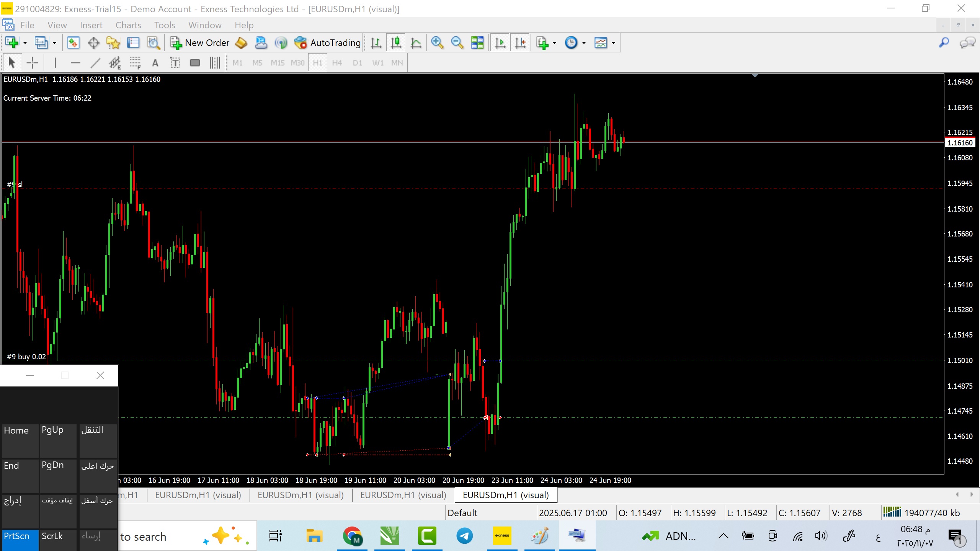The image size is (980, 551).
Task: Click the Zoom Out magnifier icon
Action: pos(457,42)
